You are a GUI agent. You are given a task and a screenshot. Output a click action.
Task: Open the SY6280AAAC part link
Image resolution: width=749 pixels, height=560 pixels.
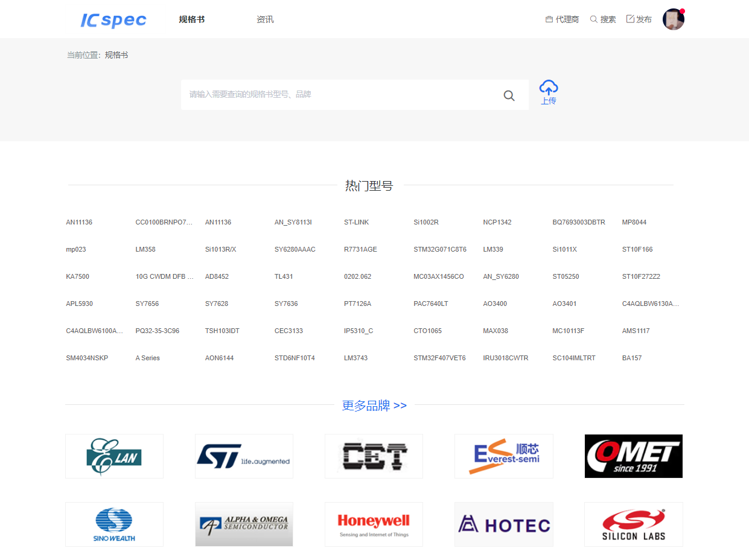(x=295, y=249)
